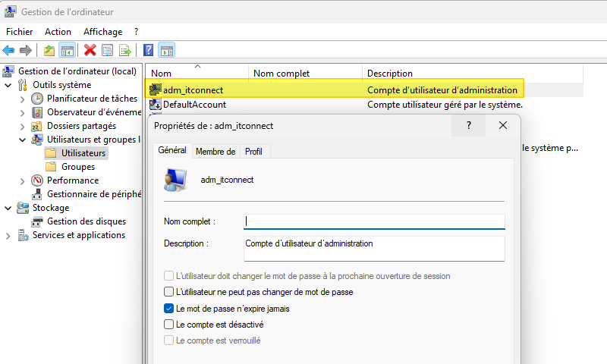Click 'Compte utilisateur géré par le système.' description
Screen dimensions: 607x364
click(445, 105)
